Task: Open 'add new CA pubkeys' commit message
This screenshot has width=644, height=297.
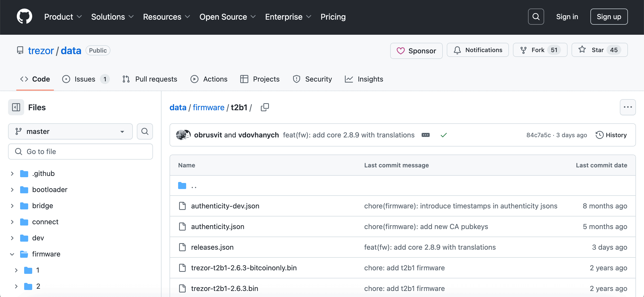Action: click(x=426, y=227)
